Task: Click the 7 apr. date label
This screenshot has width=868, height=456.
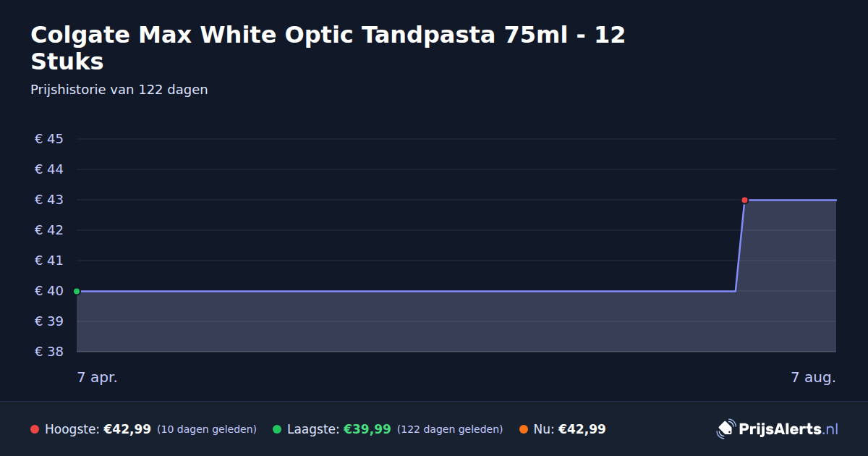Action: point(97,377)
